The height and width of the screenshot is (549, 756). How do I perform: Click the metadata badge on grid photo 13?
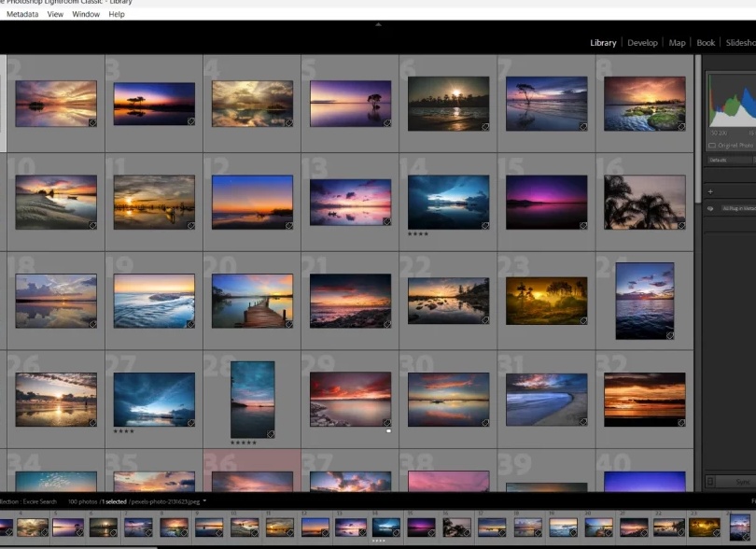point(386,221)
